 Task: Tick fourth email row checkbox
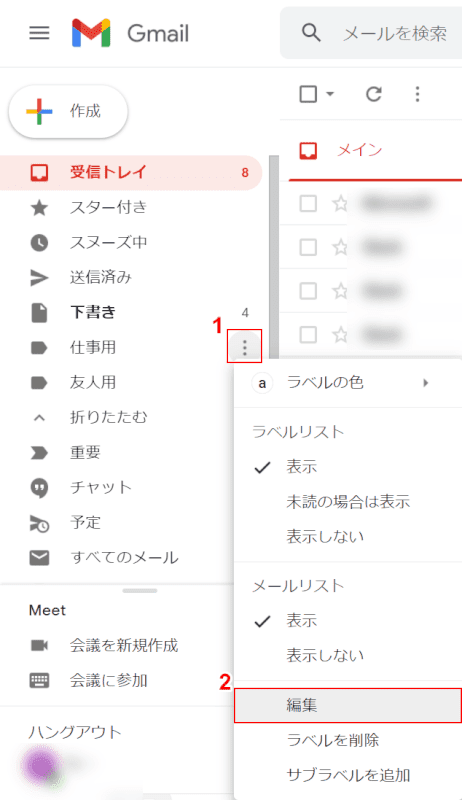pyautogui.click(x=308, y=335)
